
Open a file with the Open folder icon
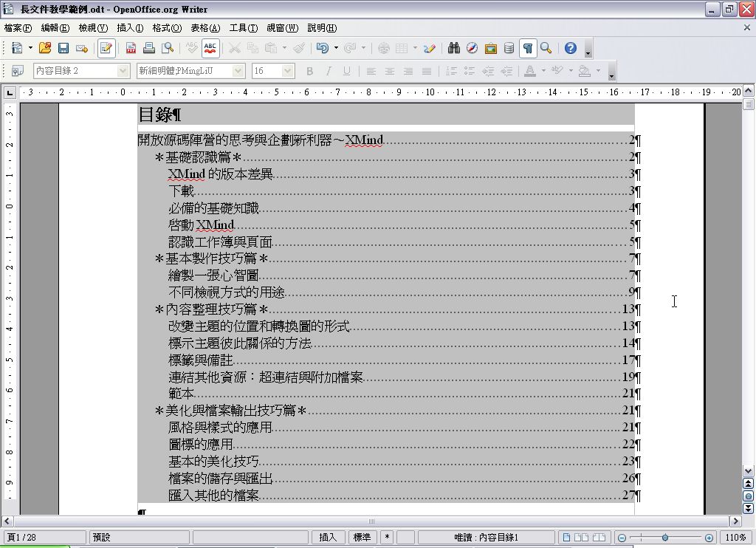[x=45, y=48]
